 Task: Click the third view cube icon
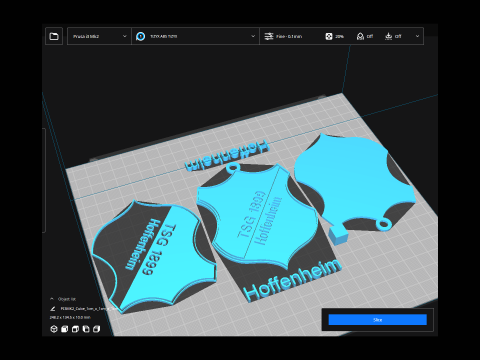click(75, 329)
